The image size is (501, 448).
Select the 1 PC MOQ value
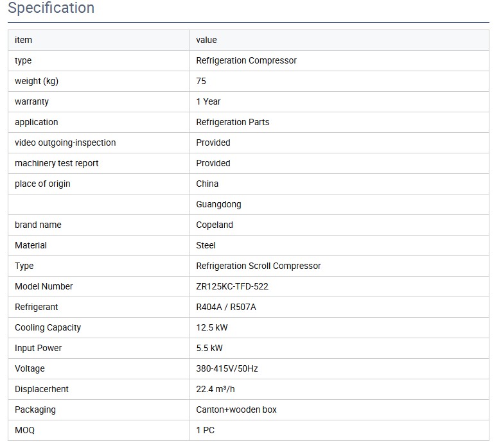point(206,430)
